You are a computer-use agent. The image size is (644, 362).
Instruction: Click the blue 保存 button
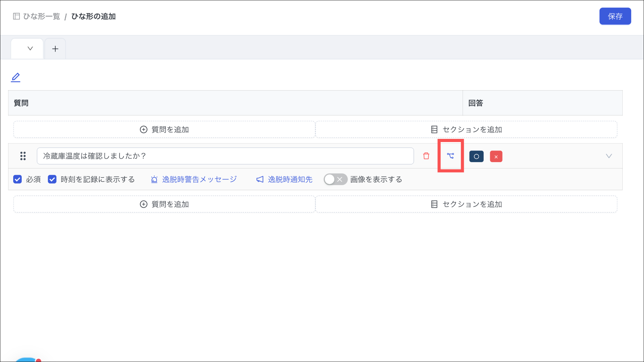click(x=615, y=16)
